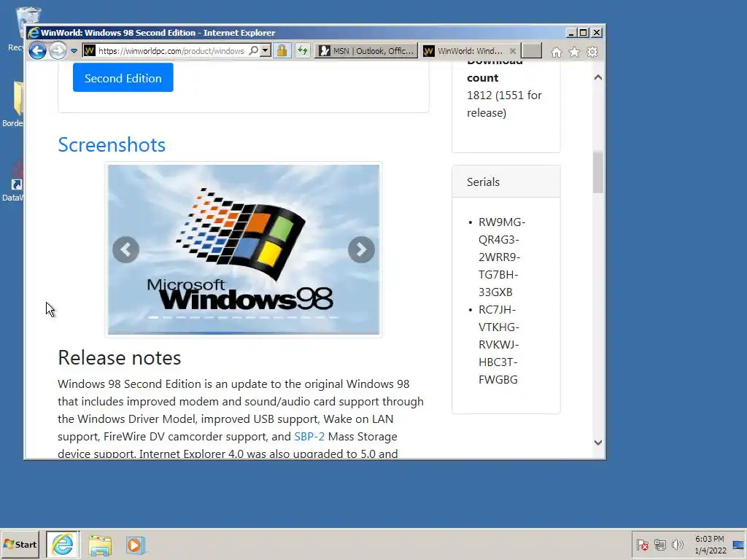Click the Internet Explorer taskbar icon

pos(63,544)
